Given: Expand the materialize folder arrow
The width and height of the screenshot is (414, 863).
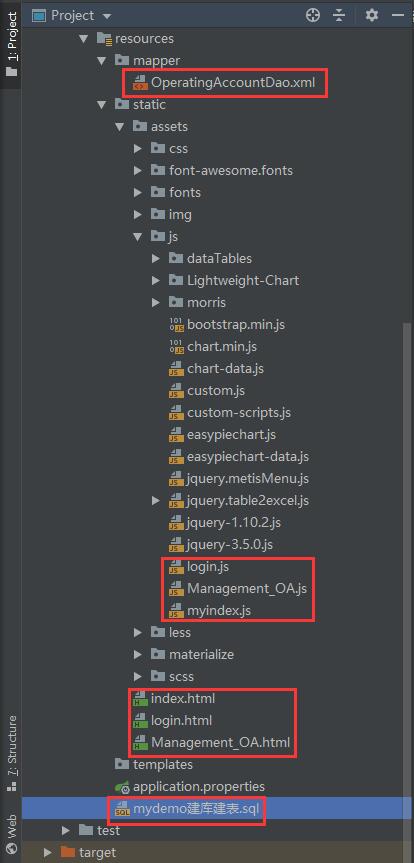Looking at the screenshot, I should [138, 655].
